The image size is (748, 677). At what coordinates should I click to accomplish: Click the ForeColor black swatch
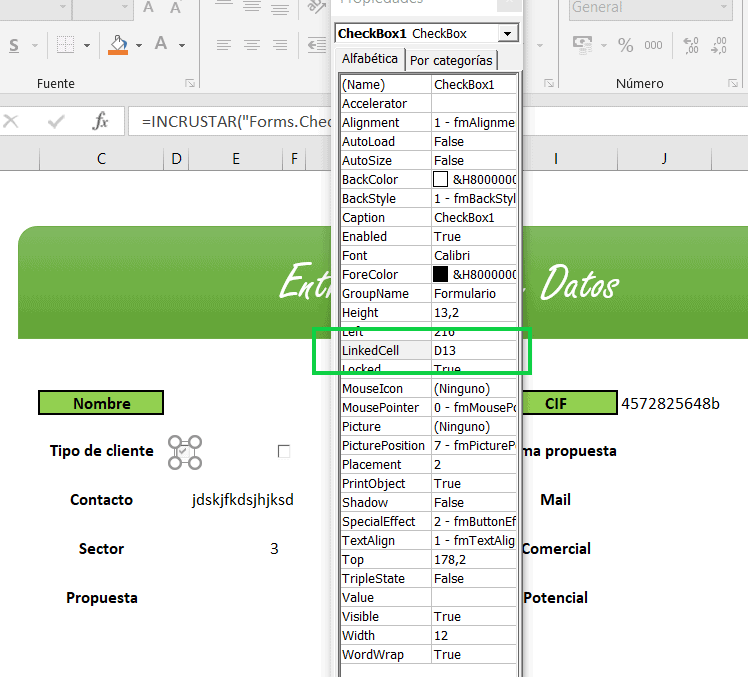[440, 274]
